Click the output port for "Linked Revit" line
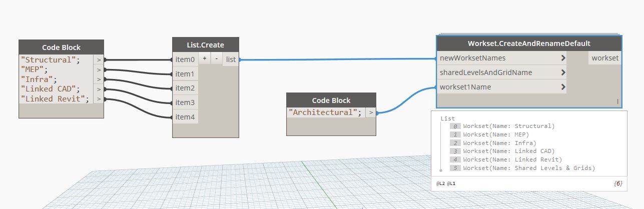Viewport: 644px width, 209px height. tap(99, 98)
